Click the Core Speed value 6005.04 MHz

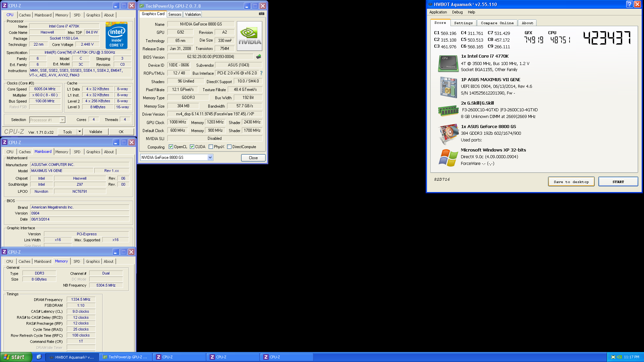pos(45,89)
